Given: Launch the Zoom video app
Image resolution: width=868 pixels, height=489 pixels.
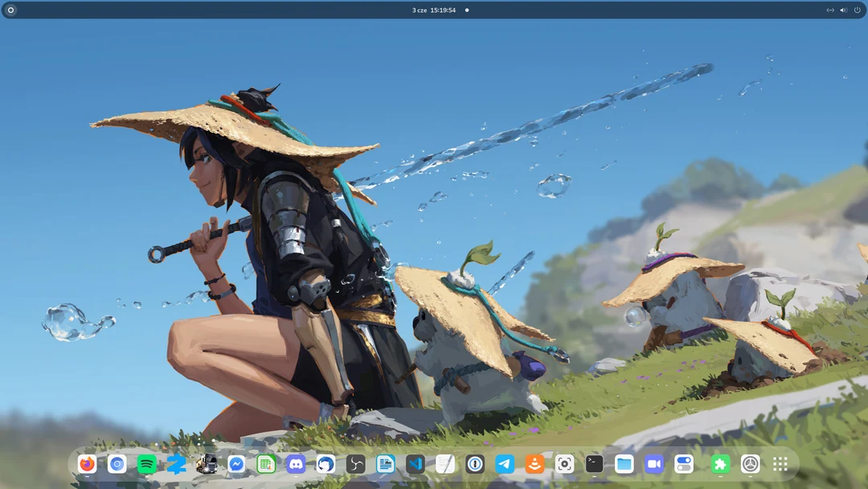Looking at the screenshot, I should (x=653, y=464).
